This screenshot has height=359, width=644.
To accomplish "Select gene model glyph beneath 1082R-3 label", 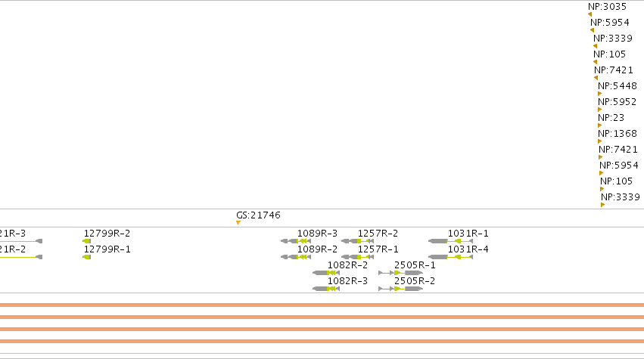I will point(326,289).
